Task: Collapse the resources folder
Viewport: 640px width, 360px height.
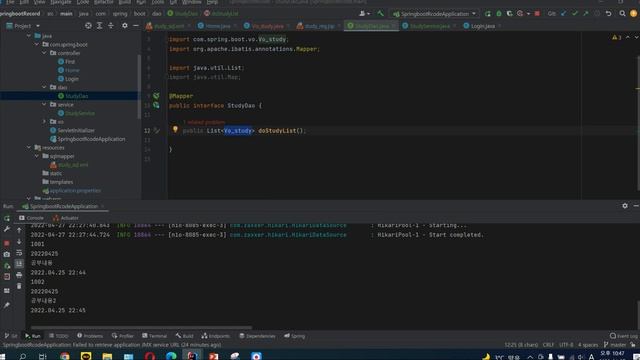Action: click(29, 147)
